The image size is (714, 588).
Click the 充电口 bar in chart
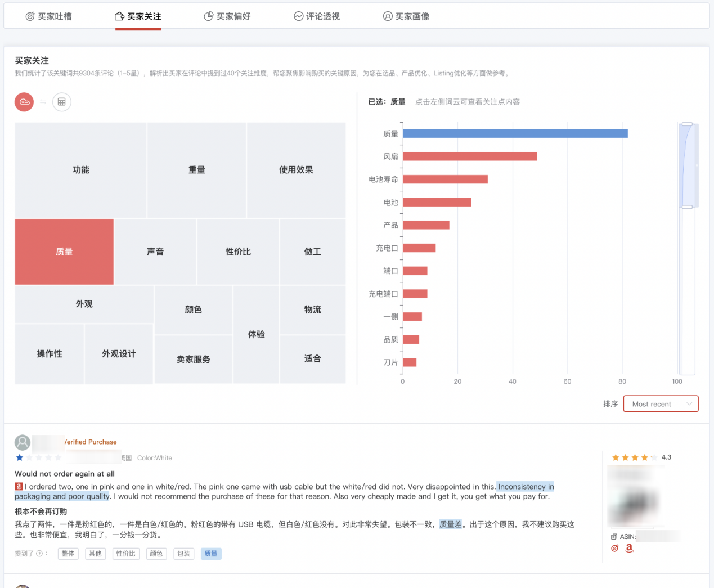pos(419,248)
